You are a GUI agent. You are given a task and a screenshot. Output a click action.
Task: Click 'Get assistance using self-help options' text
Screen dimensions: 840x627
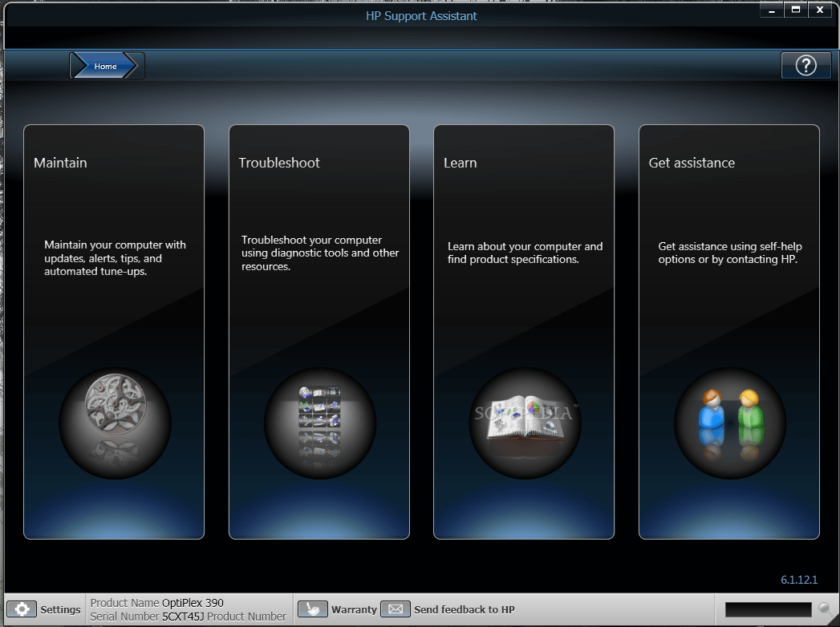click(729, 253)
